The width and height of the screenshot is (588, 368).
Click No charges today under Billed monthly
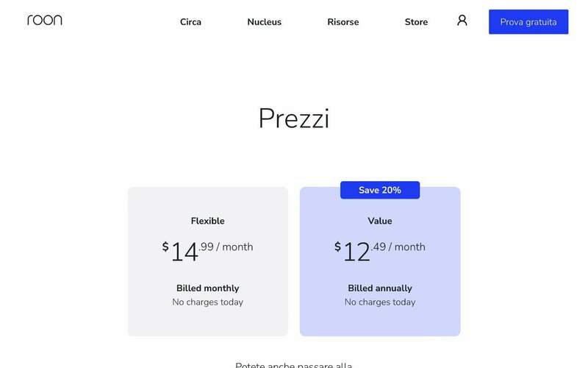[207, 302]
